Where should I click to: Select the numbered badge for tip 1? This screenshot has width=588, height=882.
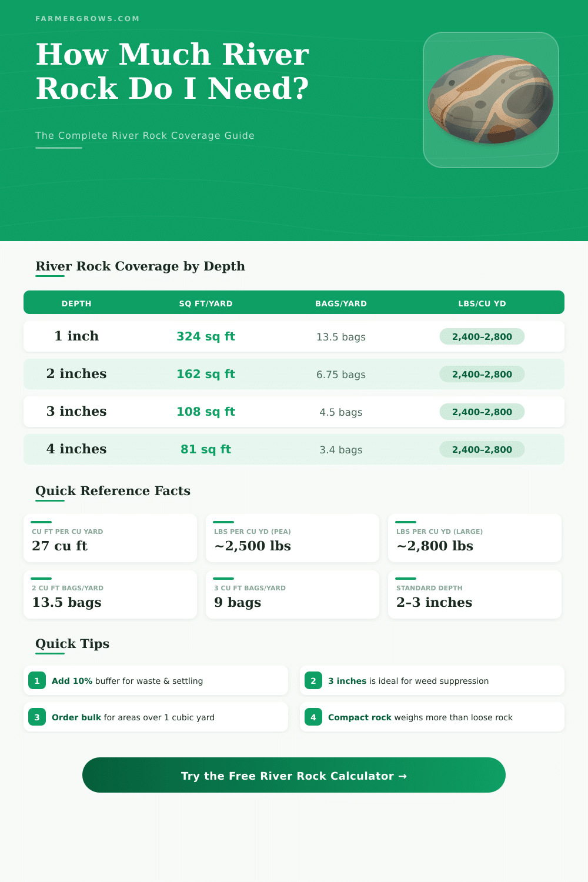click(x=36, y=680)
